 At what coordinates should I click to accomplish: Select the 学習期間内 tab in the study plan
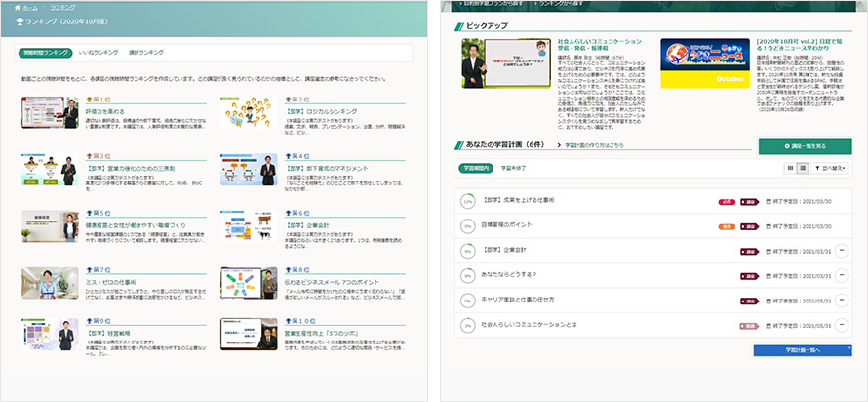(x=476, y=167)
